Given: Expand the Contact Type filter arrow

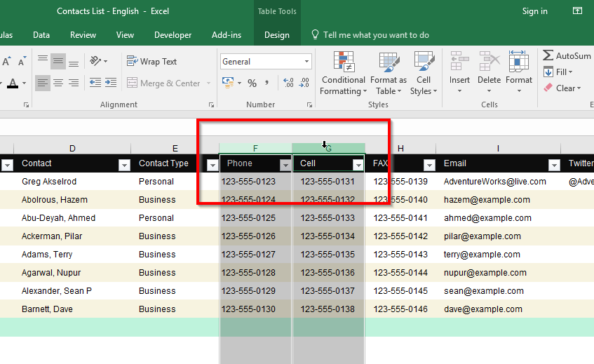Looking at the screenshot, I should point(212,165).
